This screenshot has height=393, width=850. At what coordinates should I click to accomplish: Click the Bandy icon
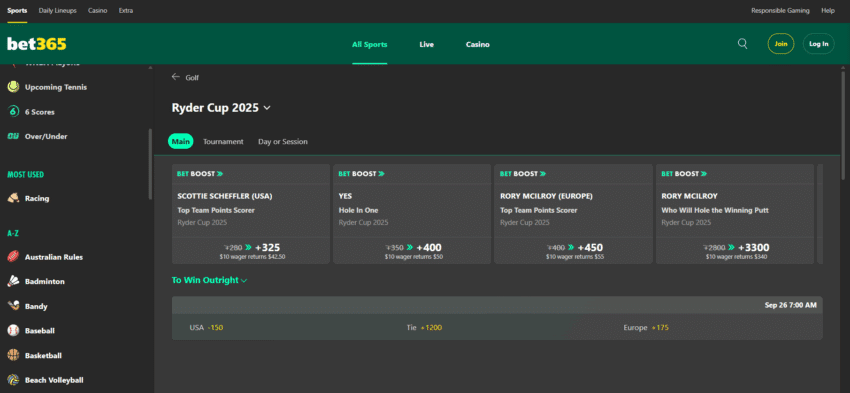coord(14,306)
